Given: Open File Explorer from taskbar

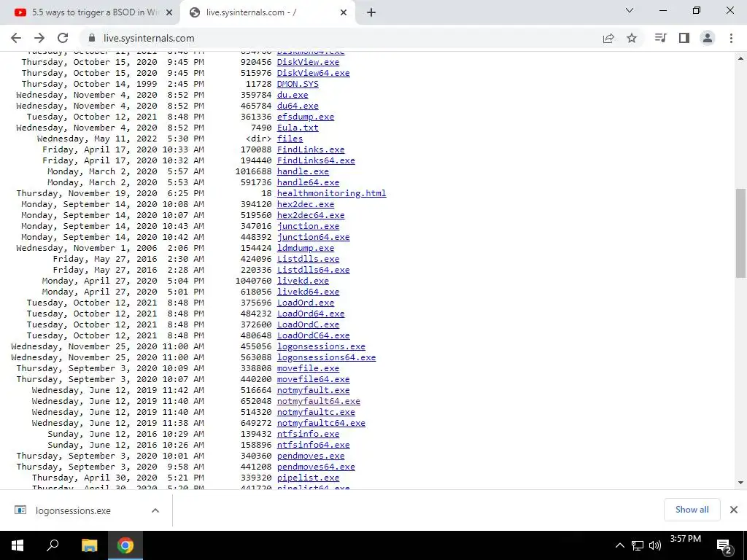Looking at the screenshot, I should pyautogui.click(x=89, y=545).
